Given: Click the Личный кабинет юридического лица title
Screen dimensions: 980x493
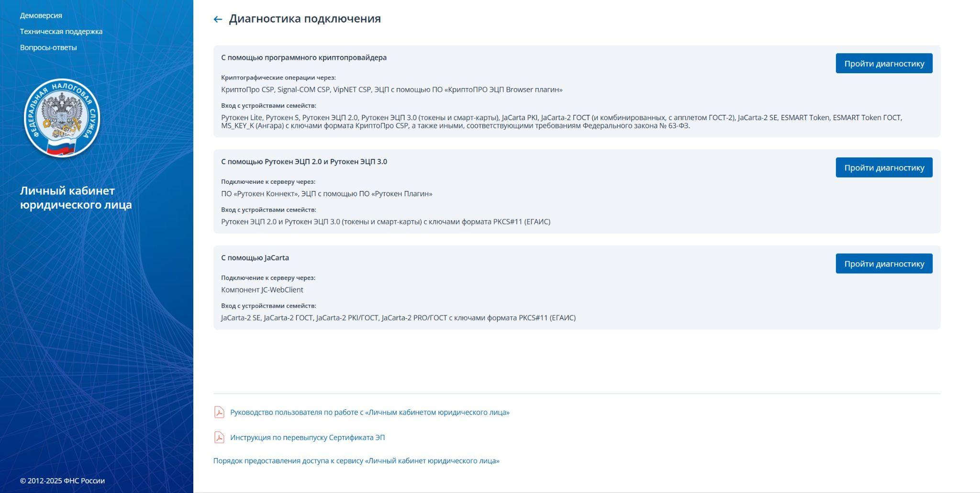Looking at the screenshot, I should [76, 198].
